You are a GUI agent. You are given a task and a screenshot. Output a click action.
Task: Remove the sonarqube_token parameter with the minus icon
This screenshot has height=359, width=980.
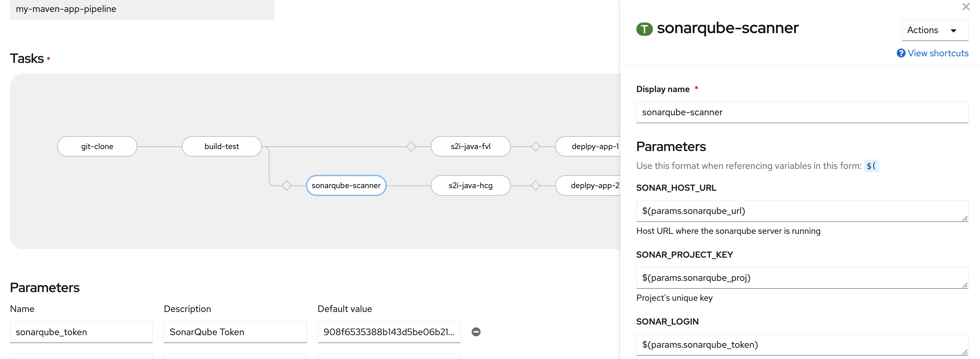click(x=476, y=332)
